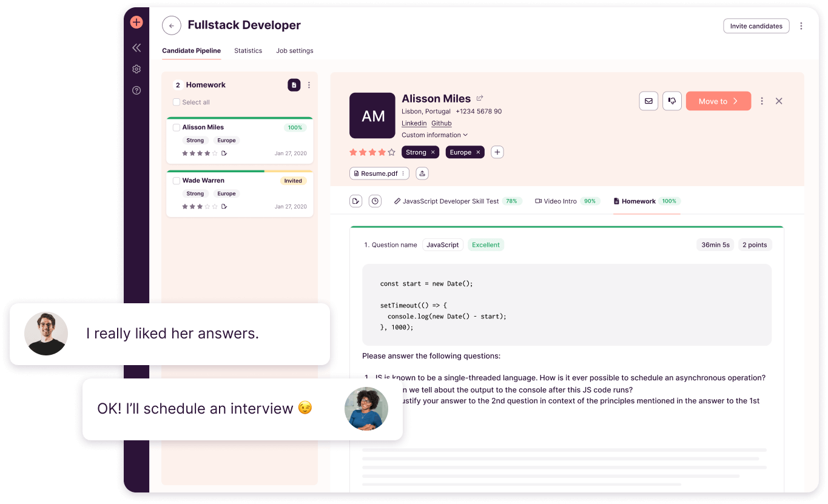Image resolution: width=828 pixels, height=504 pixels.
Task: Open the Linkedin profile link
Action: click(414, 123)
